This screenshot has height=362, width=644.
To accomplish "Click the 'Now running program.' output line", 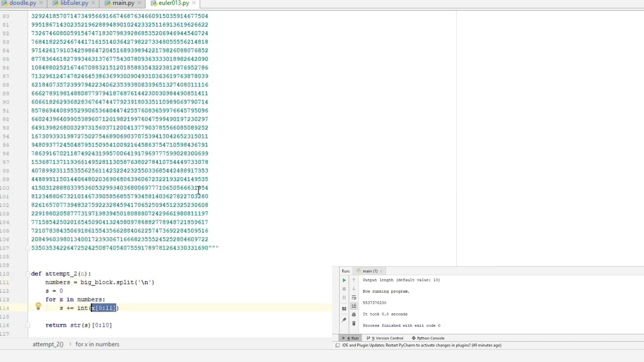I will pyautogui.click(x=386, y=291).
